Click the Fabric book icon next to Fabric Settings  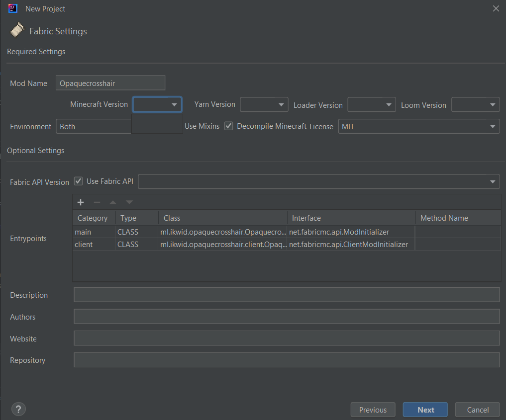[x=17, y=30]
